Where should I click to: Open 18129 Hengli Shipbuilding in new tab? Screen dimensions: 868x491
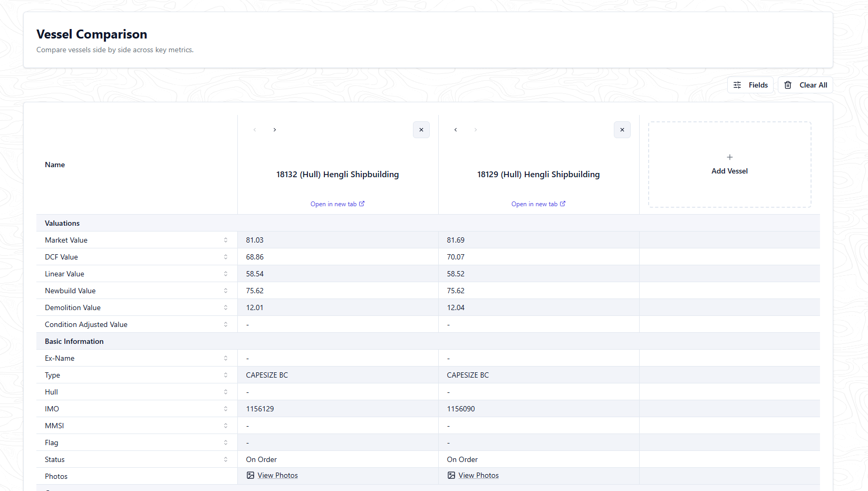[x=538, y=204]
